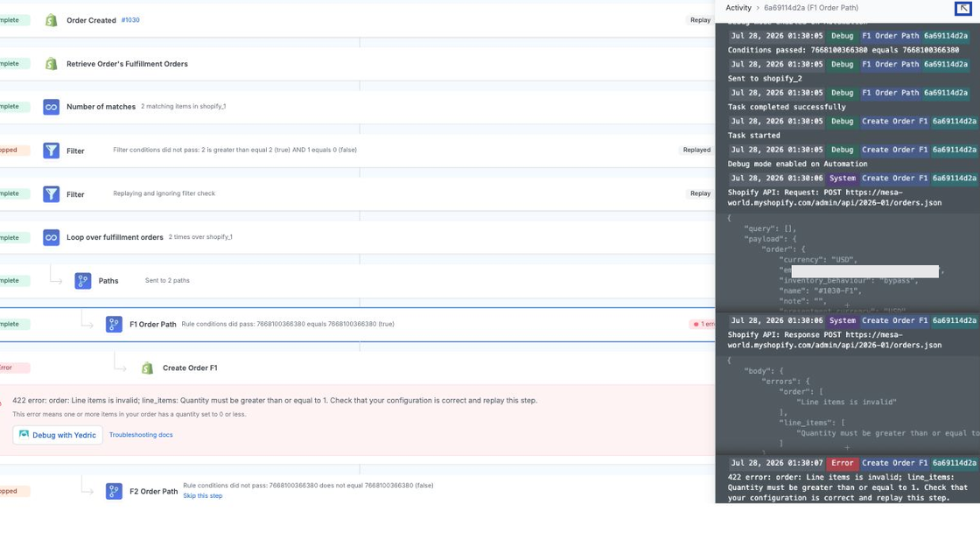Click the branch icon beside F1 Order Path
Screen dimensions: 980x547
(114, 325)
